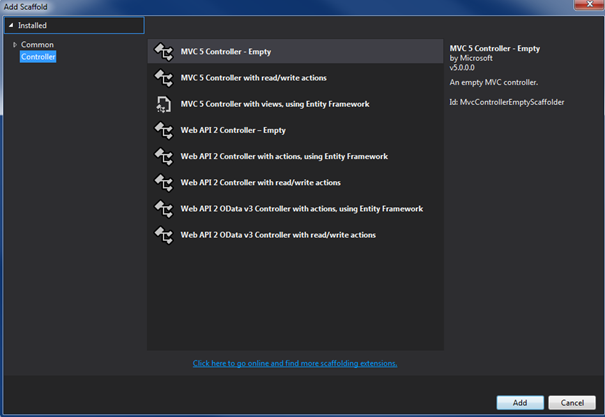Click icon for OData v3 Controller with read/write actions
Screen dimensions: 605x417
click(163, 234)
